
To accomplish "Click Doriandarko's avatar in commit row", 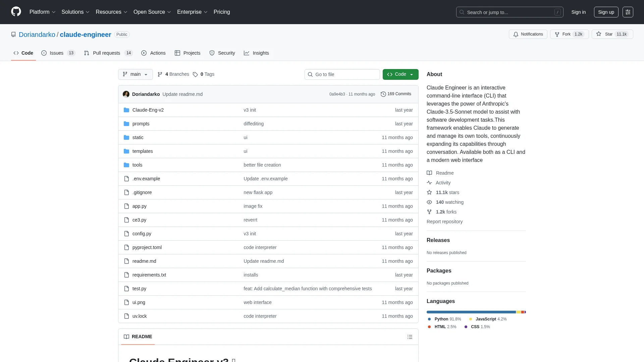I will (126, 94).
